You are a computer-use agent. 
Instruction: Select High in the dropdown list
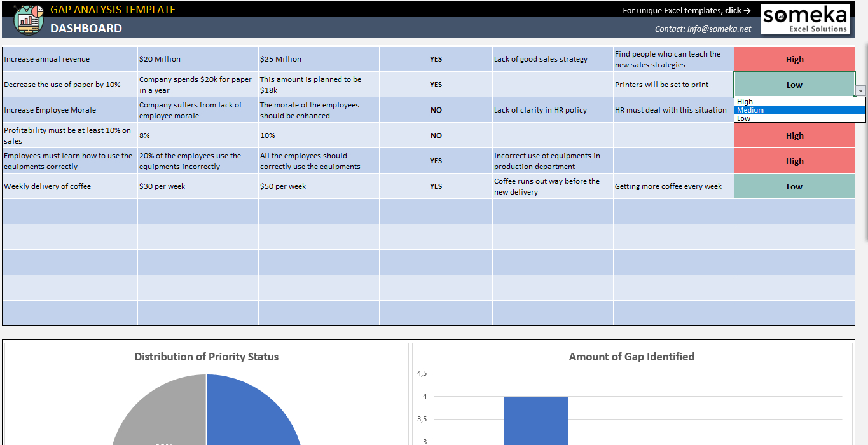coord(800,102)
